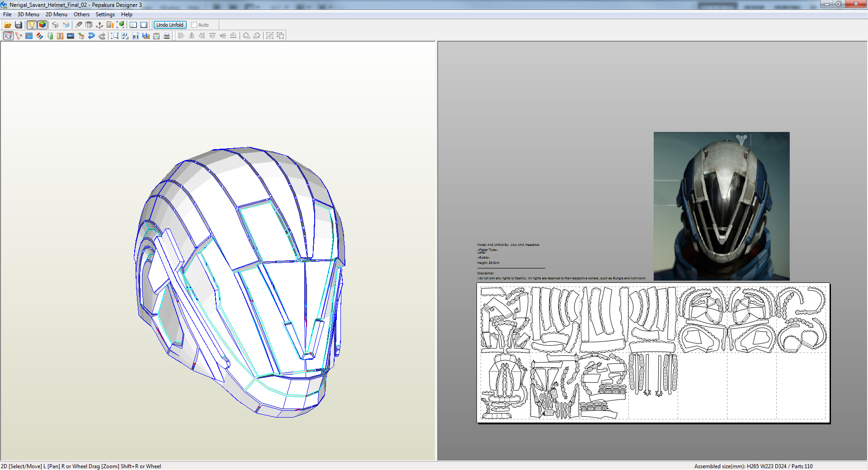This screenshot has width=868, height=470.
Task: Open the Help menu
Action: click(127, 14)
